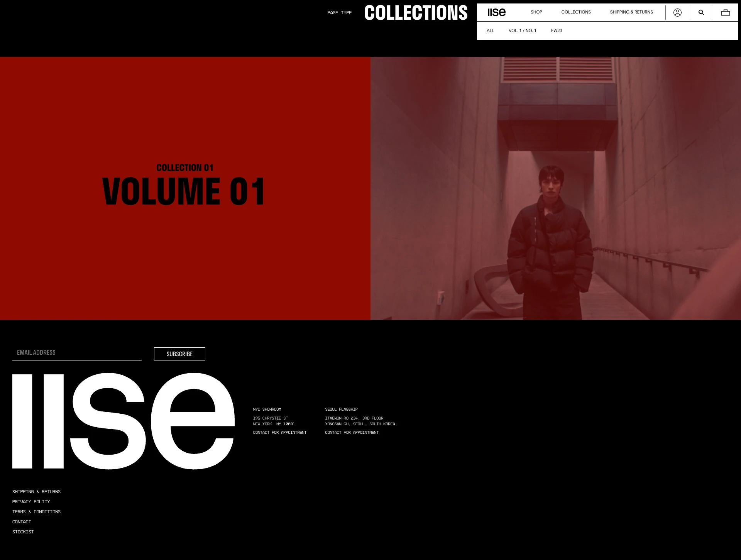This screenshot has width=741, height=560.
Task: Click CONTACT FOR APPOINTMENT Seoul link
Action: (x=352, y=432)
